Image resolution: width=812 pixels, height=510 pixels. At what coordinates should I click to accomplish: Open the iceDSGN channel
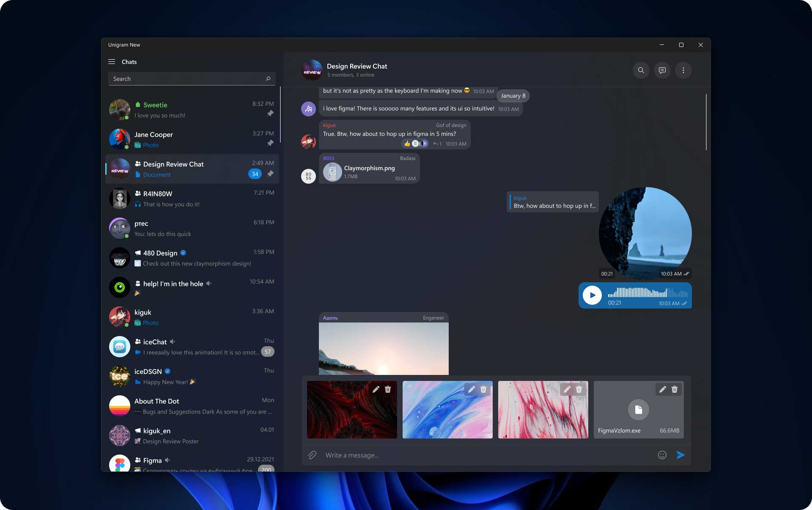192,376
